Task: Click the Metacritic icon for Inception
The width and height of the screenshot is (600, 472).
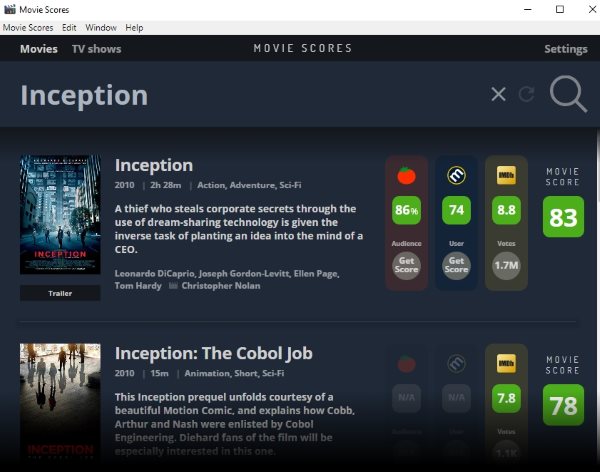Action: click(x=456, y=175)
